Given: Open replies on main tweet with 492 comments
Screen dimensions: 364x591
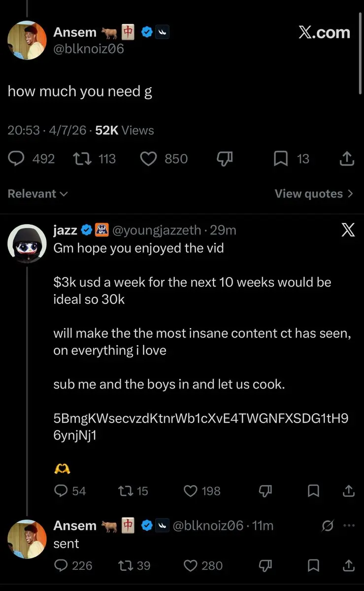Looking at the screenshot, I should pos(32,159).
